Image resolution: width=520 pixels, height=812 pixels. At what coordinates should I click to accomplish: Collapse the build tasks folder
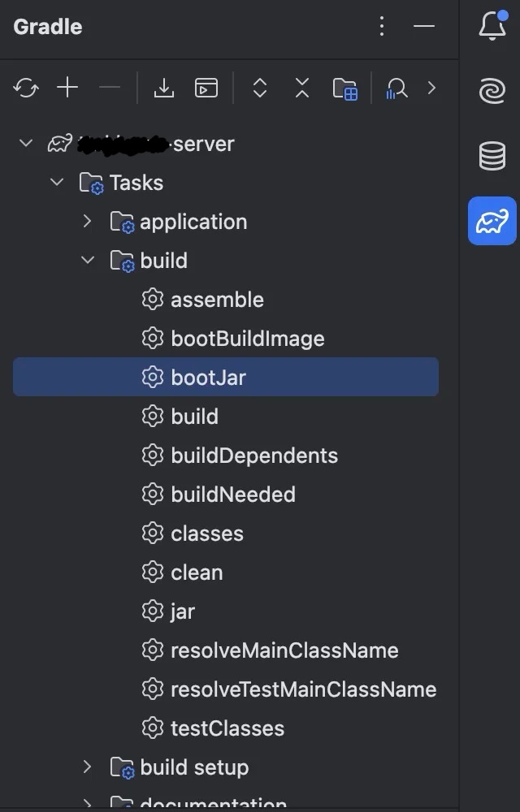pyautogui.click(x=88, y=261)
